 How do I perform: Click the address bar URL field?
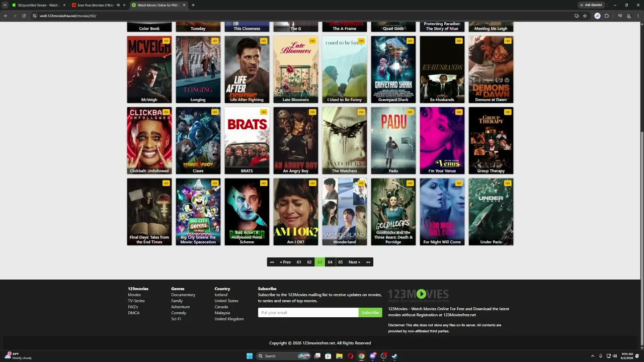(x=302, y=16)
